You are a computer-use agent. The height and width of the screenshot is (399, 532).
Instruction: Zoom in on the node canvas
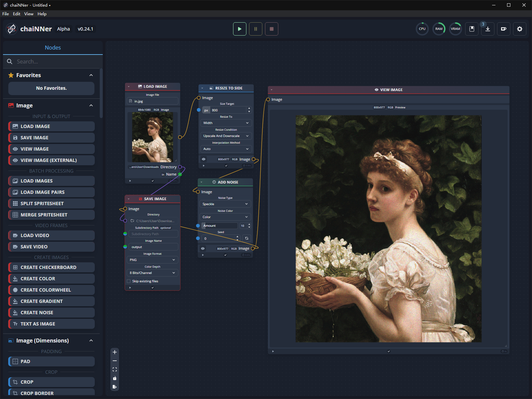pos(115,352)
